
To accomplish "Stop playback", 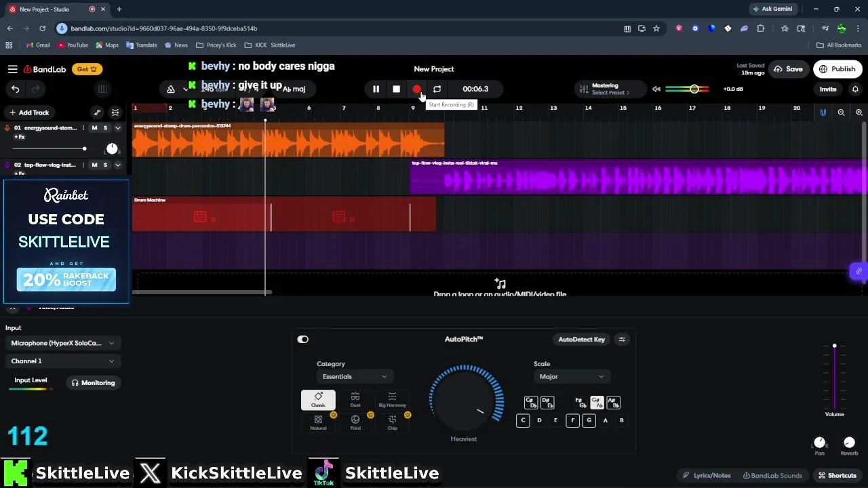I will [x=396, y=89].
